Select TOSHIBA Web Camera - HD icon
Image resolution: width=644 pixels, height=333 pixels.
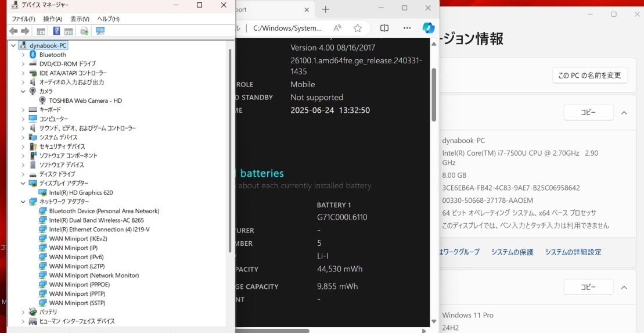[42, 101]
